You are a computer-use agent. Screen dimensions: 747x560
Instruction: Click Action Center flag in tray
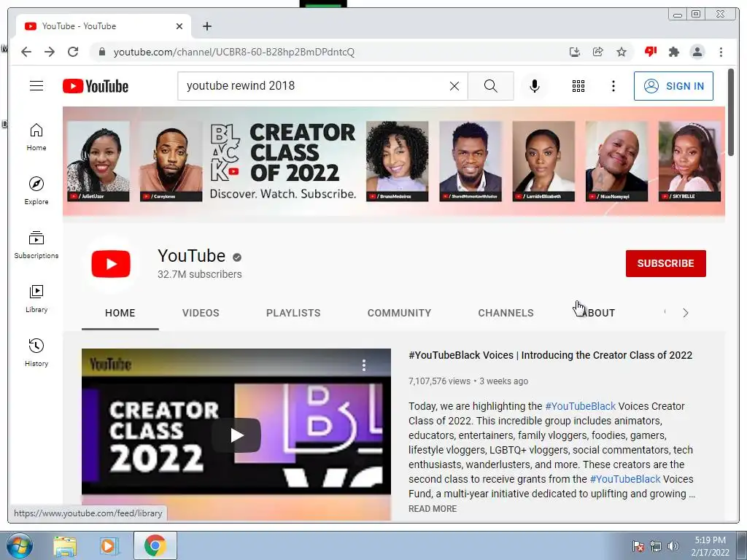point(638,546)
